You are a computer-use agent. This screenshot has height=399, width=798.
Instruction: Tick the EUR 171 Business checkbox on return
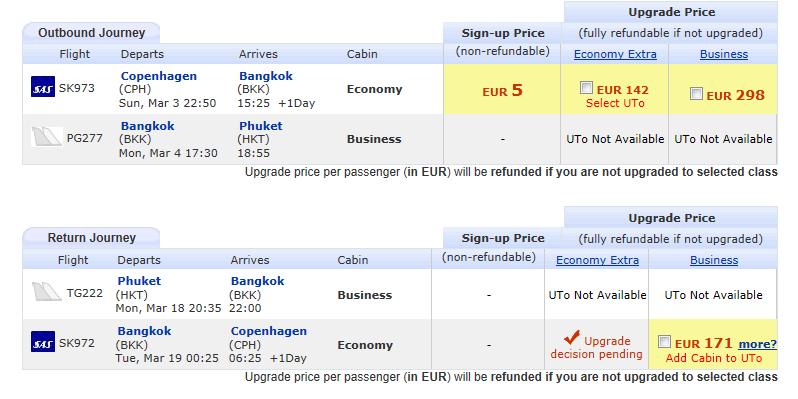[664, 341]
